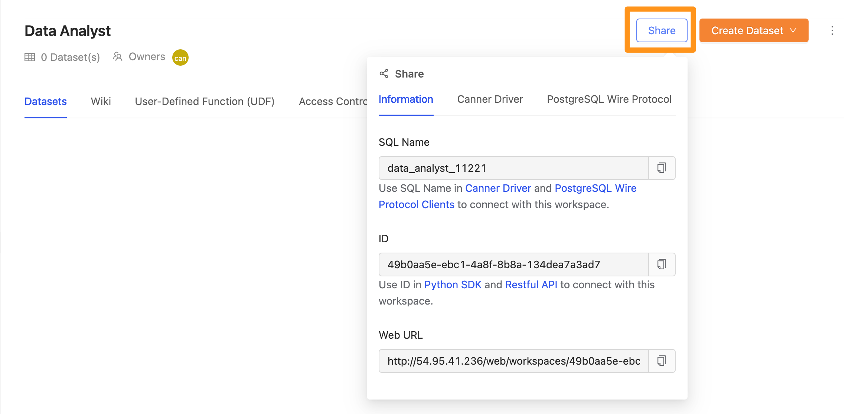
Task: Select the PostgreSQL Wire Protocol tab
Action: coord(609,99)
